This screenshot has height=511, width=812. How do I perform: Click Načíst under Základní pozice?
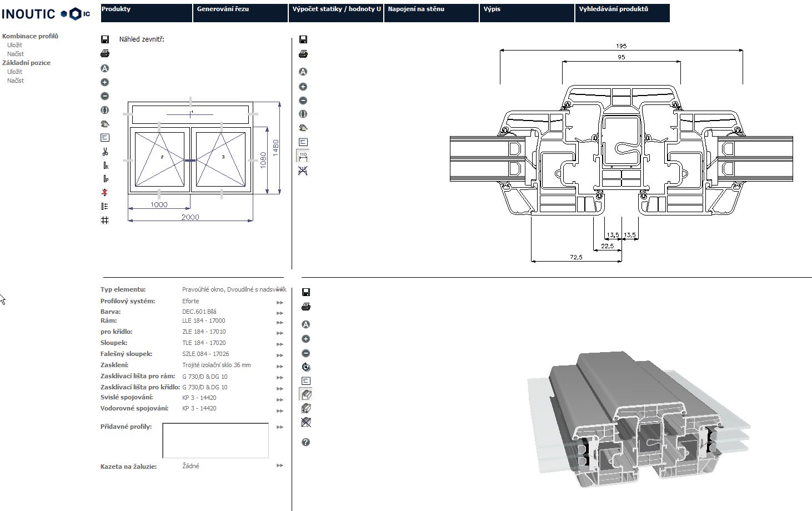16,81
